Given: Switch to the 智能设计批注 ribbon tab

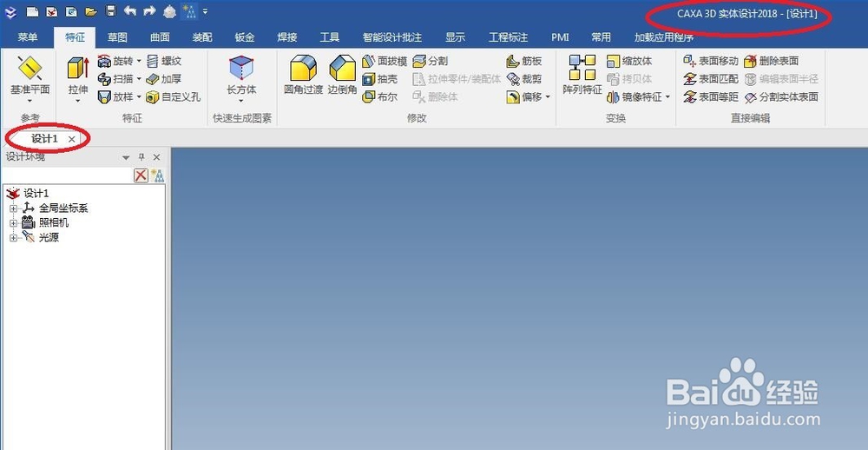Looking at the screenshot, I should coord(392,37).
